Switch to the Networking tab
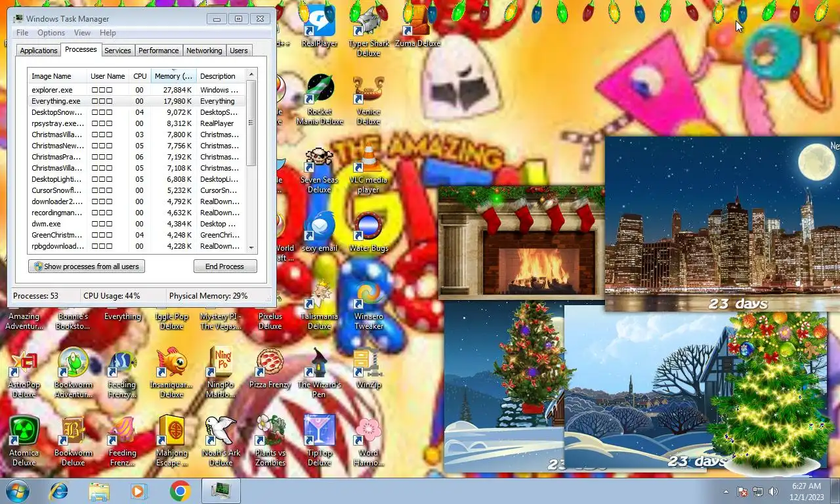Viewport: 840px width, 504px height. pos(204,51)
